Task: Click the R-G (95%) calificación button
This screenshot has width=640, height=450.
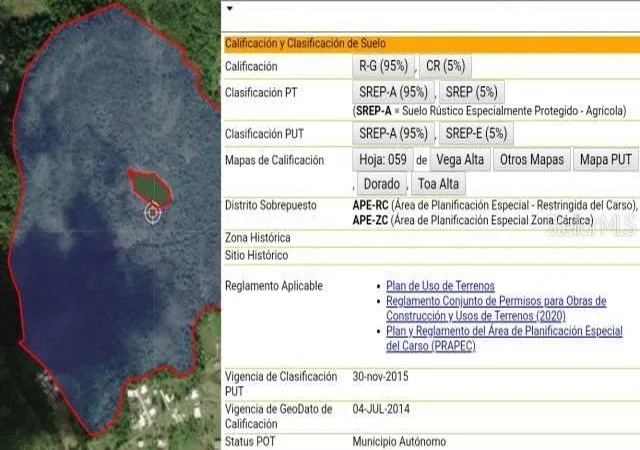Action: pos(383,66)
